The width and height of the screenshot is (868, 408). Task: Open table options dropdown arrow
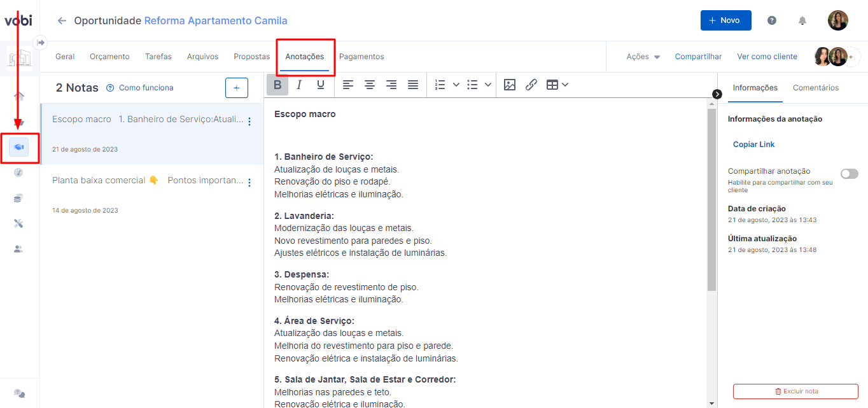[x=565, y=85]
